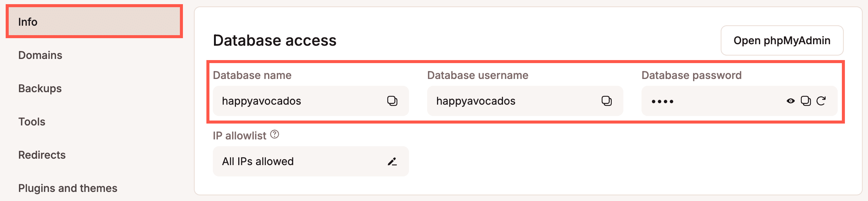Copy the database password to clipboard
868x201 pixels.
[806, 101]
